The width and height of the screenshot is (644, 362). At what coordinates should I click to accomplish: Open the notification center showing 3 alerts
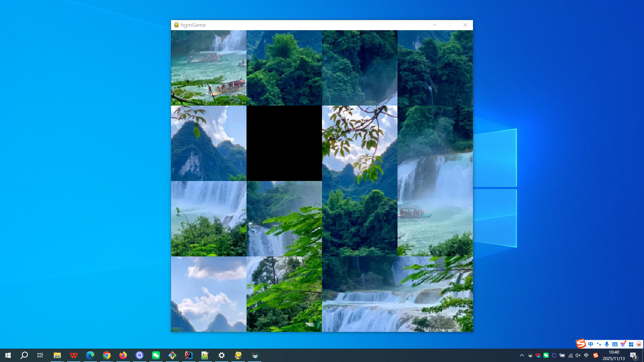[634, 355]
